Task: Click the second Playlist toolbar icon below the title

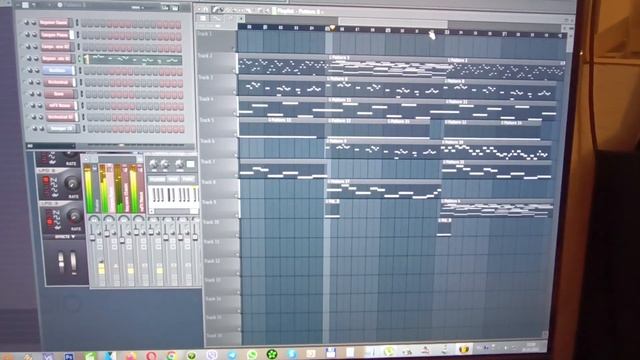Action: (x=216, y=18)
